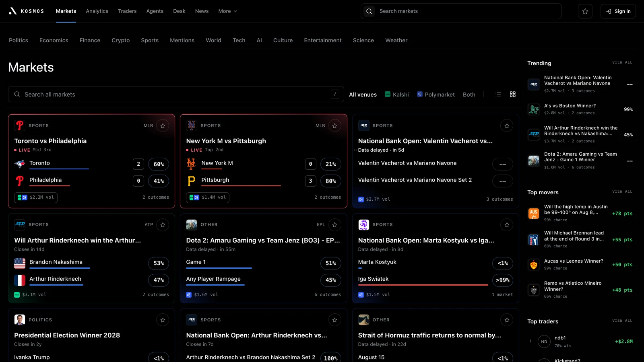Viewport: 644px width, 362px height.
Task: Focus the Search markets field in the header
Action: (461, 11)
